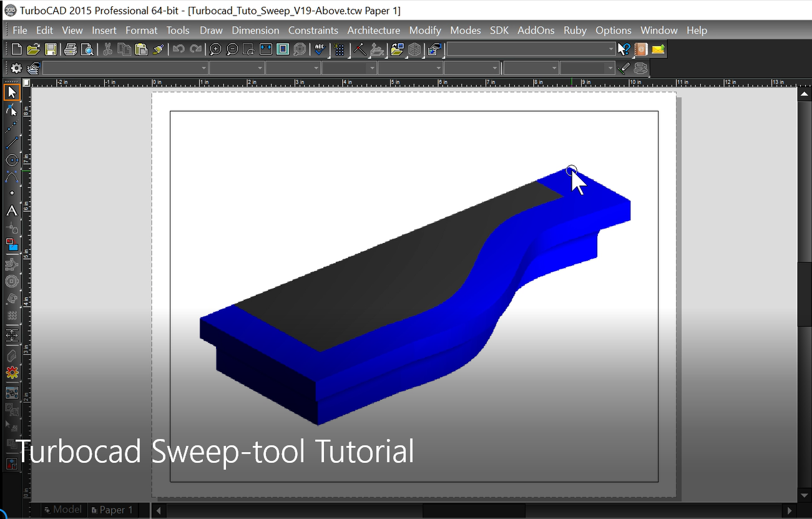Activate the Select tool arrow
The image size is (812, 519).
(x=11, y=92)
